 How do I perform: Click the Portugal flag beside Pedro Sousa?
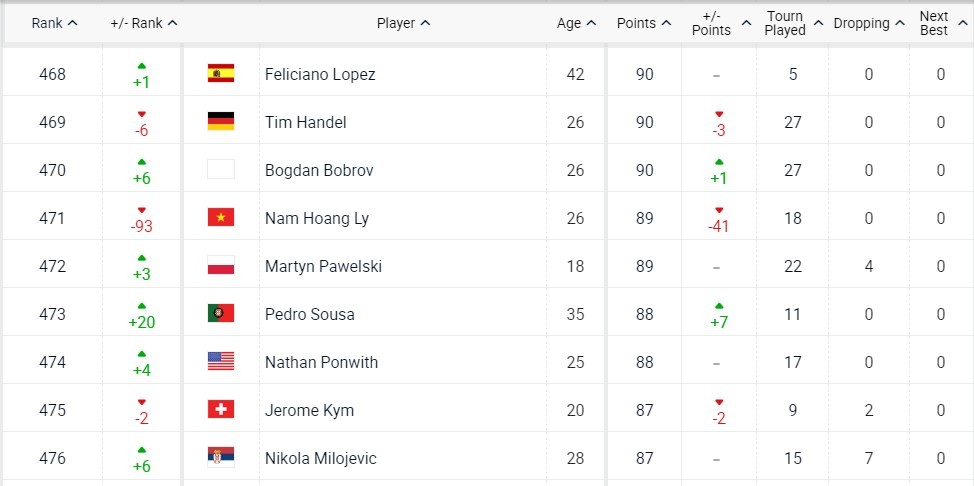220,314
